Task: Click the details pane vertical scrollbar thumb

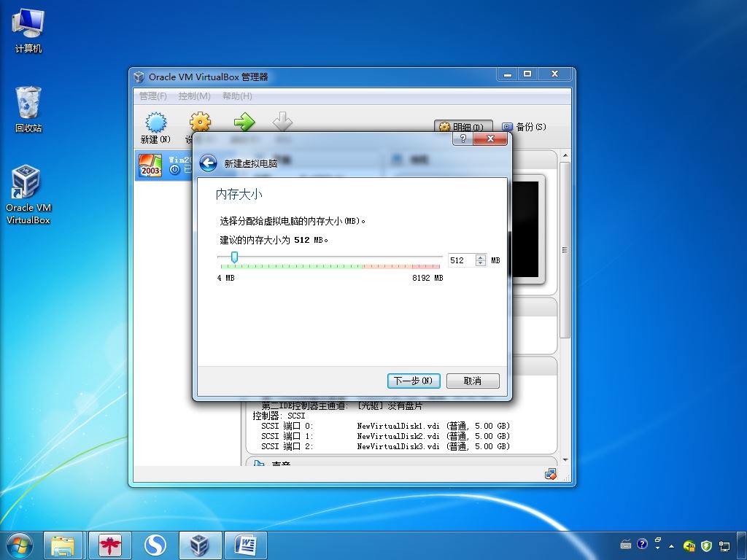Action: (x=565, y=250)
